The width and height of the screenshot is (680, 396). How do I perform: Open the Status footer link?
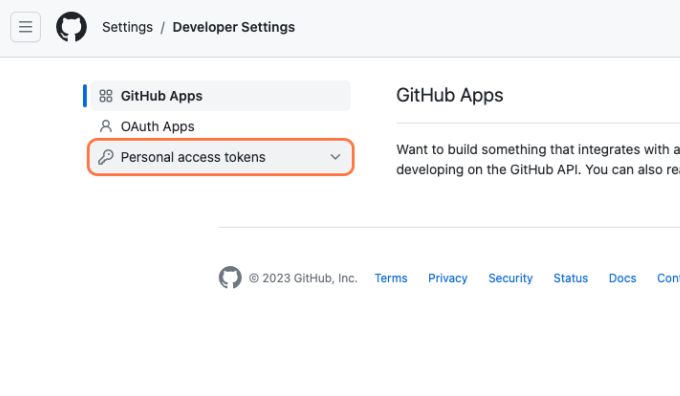571,278
